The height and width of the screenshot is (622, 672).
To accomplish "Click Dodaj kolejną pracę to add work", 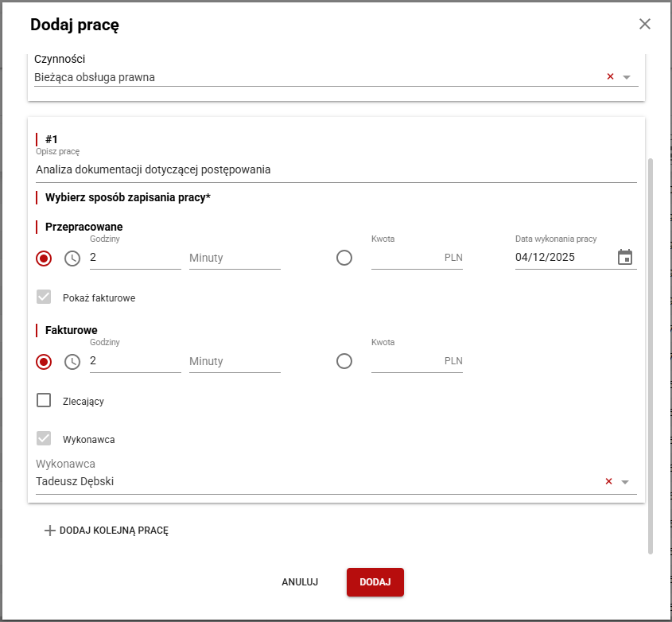I will click(107, 531).
